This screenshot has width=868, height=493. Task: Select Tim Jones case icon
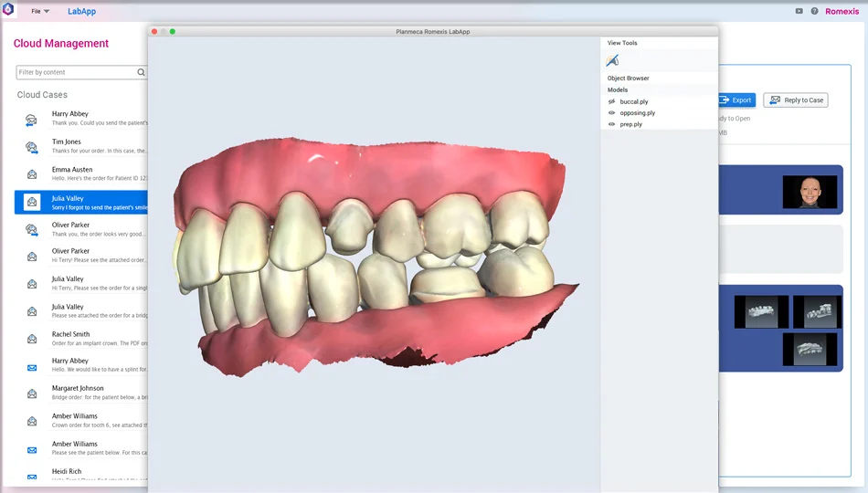coord(32,147)
